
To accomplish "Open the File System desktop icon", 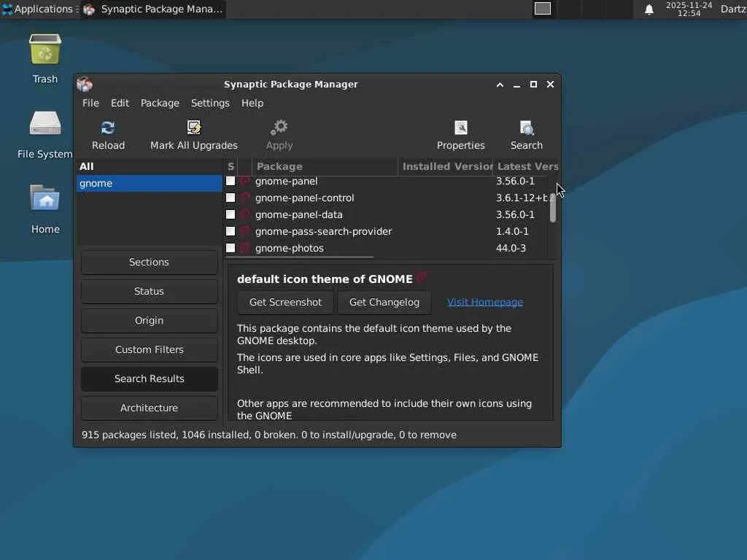I will 45,124.
